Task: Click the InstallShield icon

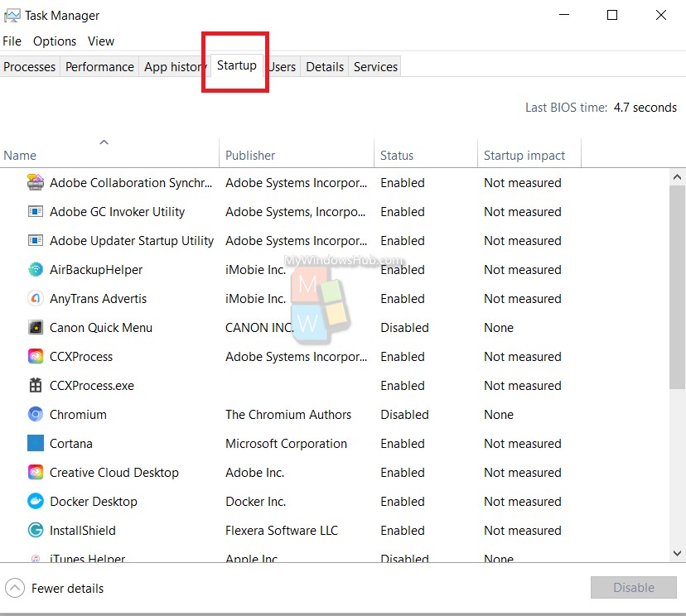Action: pyautogui.click(x=36, y=530)
